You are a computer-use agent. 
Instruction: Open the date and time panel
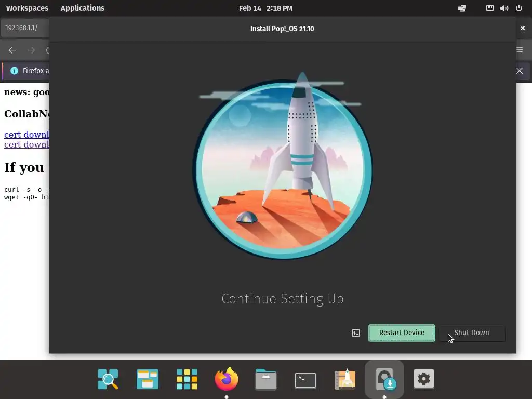tap(265, 8)
